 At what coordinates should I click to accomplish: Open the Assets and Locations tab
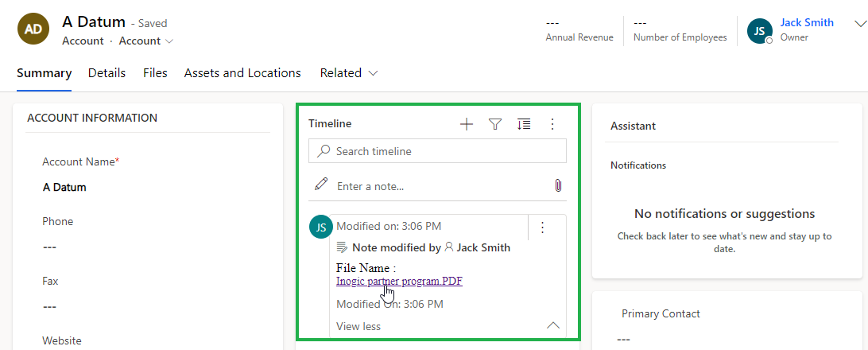(242, 73)
